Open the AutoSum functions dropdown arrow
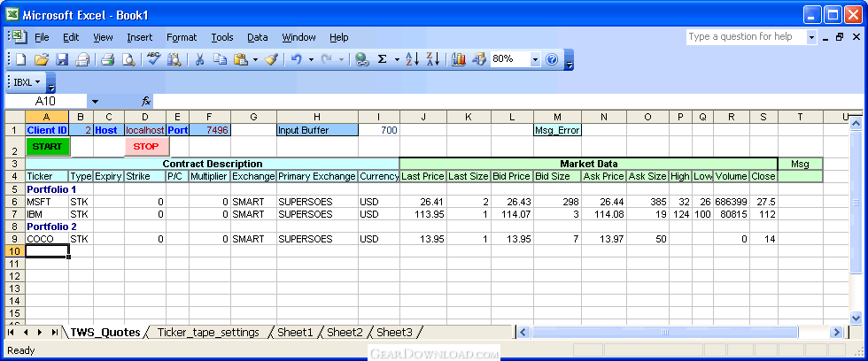Viewport: 868px width, 361px height. coord(397,59)
